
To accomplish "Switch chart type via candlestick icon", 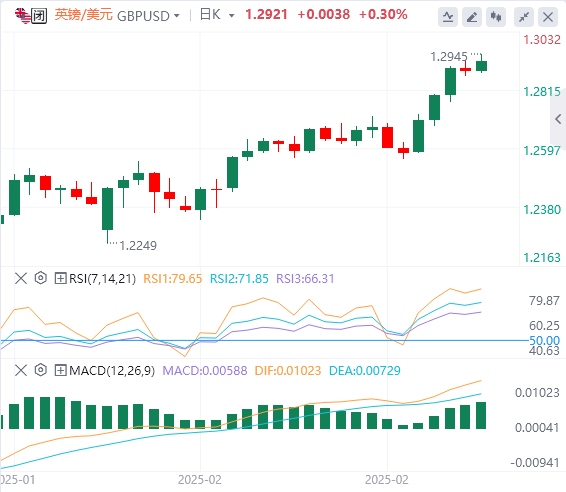I will coord(496,17).
